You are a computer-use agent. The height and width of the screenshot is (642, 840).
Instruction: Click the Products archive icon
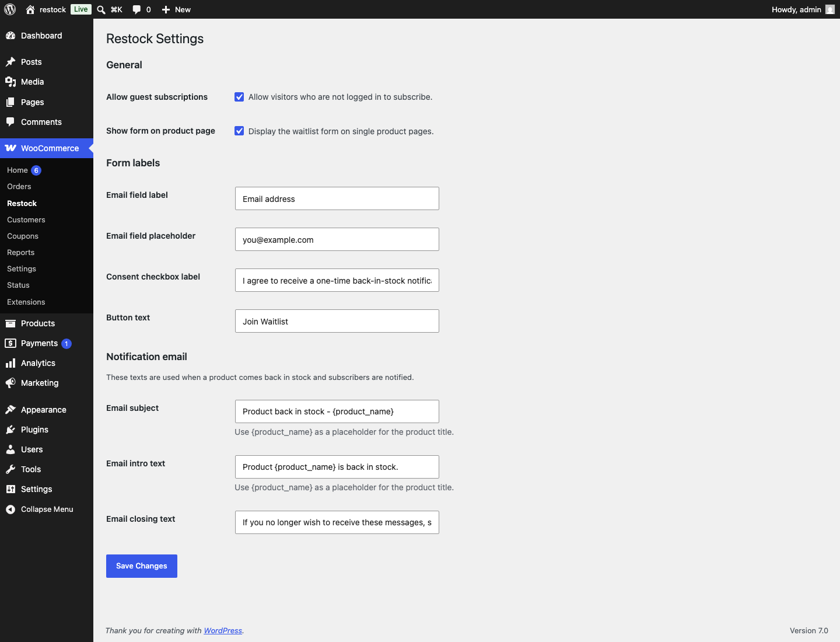pyautogui.click(x=10, y=323)
